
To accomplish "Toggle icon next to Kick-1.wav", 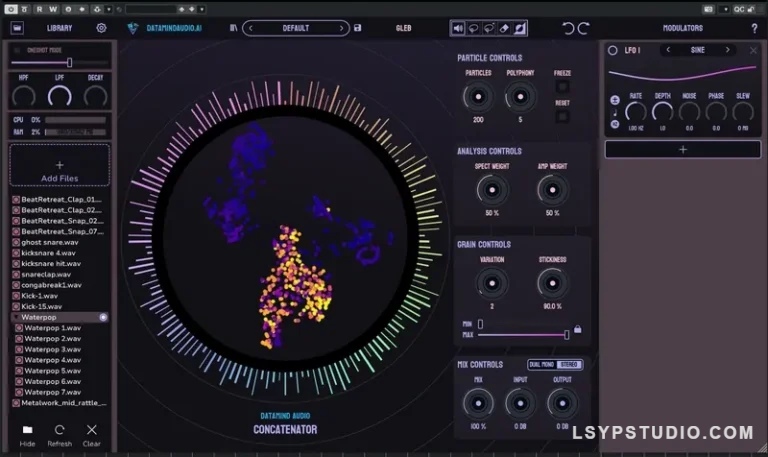I will click(16, 296).
